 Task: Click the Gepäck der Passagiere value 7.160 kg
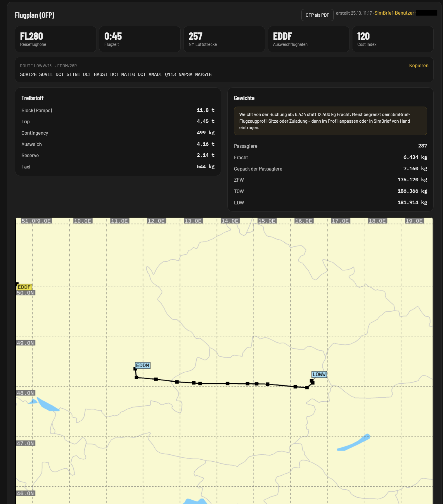coord(415,168)
